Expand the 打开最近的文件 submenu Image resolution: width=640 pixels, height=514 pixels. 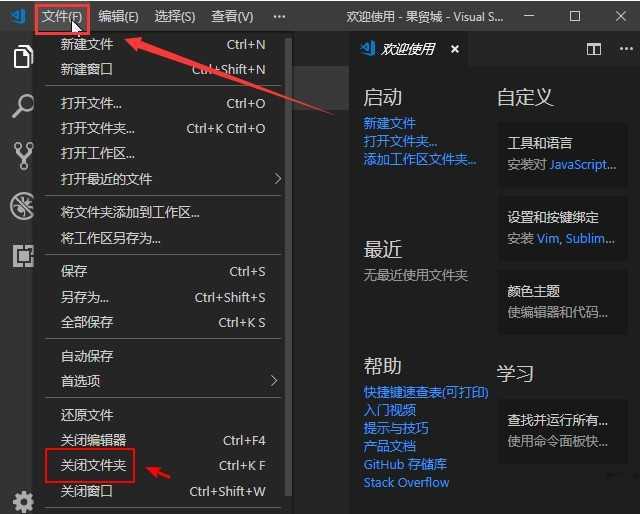[x=163, y=178]
